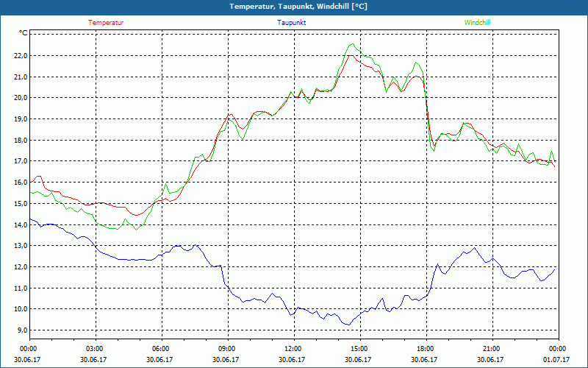Image resolution: width=588 pixels, height=368 pixels.
Task: Click the 19,0 y-axis value
Action: [21, 118]
